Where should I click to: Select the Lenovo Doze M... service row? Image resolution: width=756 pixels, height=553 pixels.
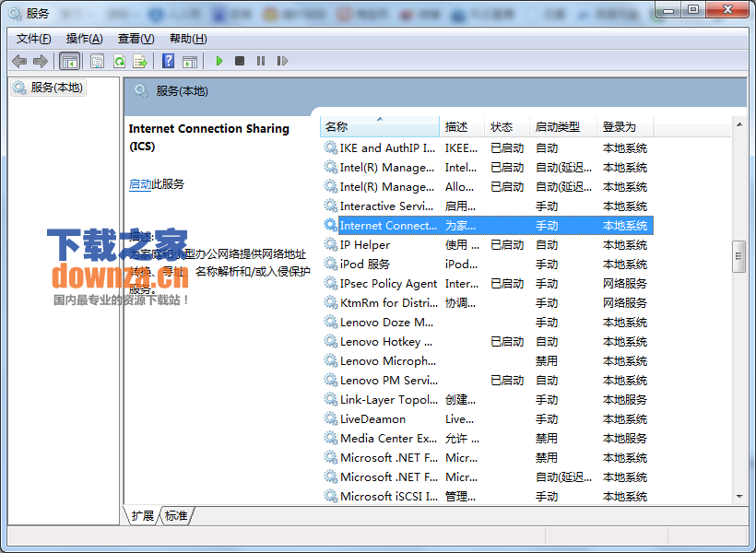click(487, 322)
